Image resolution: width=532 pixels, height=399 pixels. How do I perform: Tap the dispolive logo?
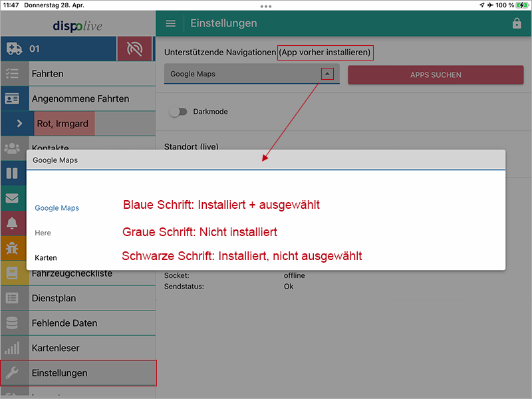pyautogui.click(x=77, y=26)
